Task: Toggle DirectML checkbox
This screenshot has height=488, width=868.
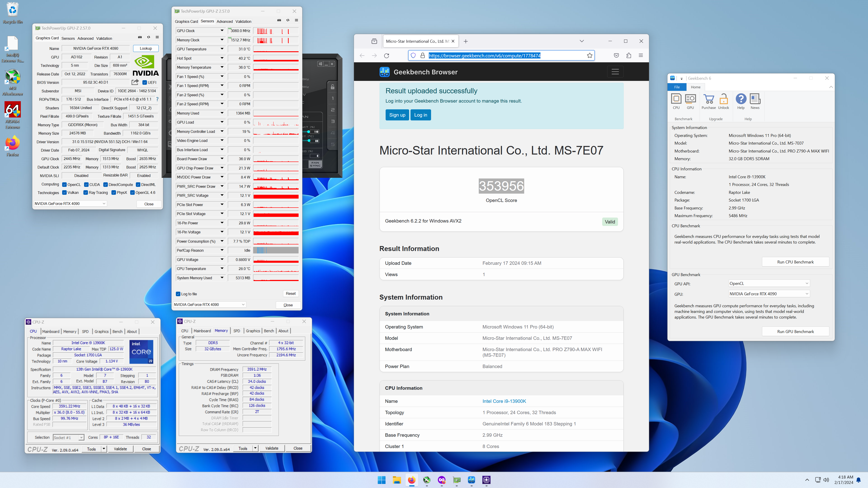Action: [138, 185]
